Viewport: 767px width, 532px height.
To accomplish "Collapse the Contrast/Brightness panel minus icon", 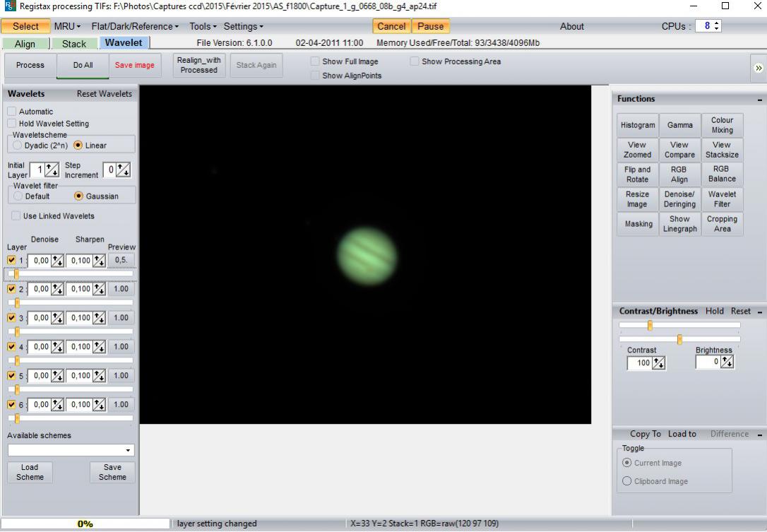I will pyautogui.click(x=760, y=312).
